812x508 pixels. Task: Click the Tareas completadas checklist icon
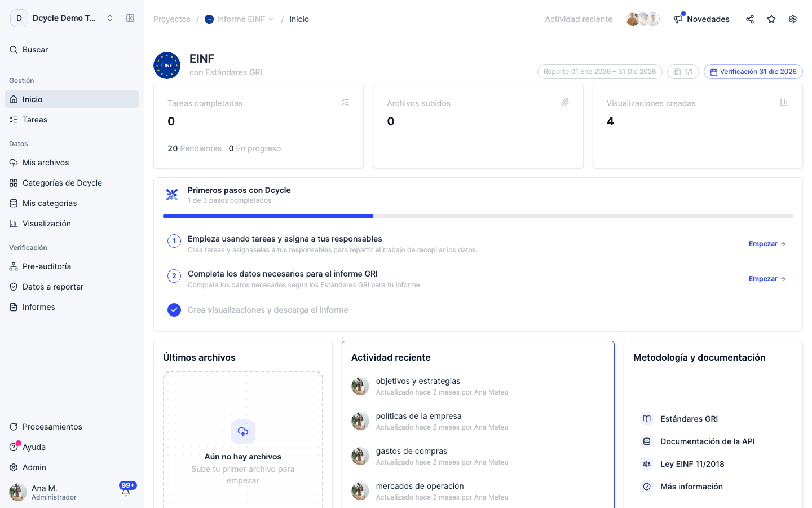(345, 102)
